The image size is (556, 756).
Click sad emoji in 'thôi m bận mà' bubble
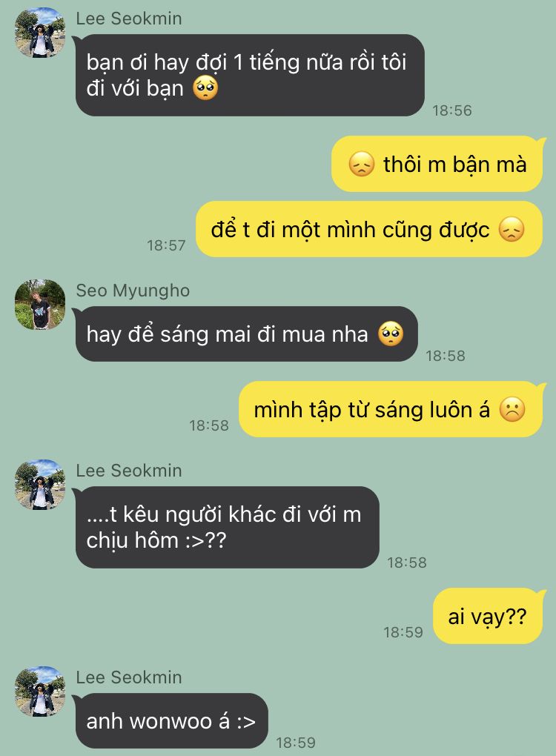pyautogui.click(x=361, y=164)
